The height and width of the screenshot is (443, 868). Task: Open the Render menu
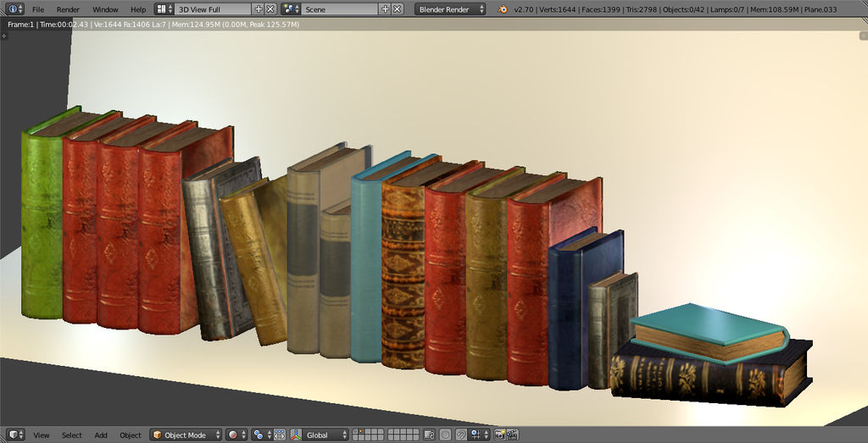tap(68, 9)
